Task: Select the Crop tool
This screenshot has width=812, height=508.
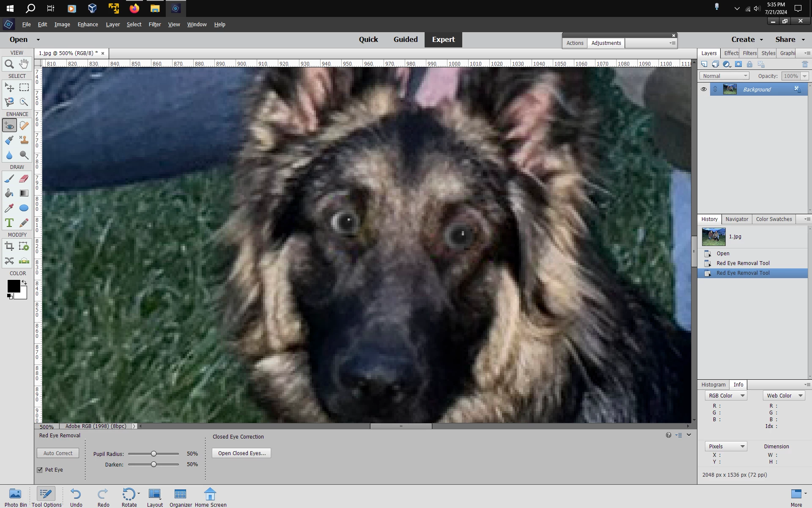Action: point(9,246)
